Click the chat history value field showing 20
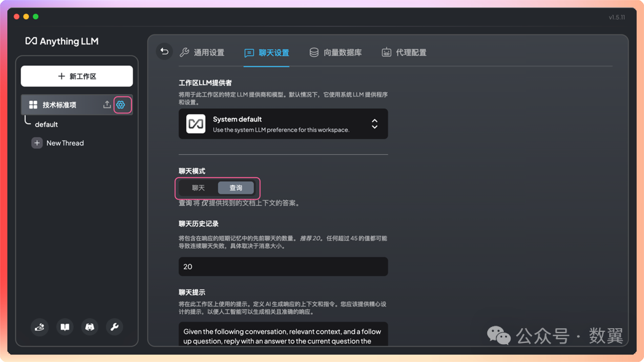Image resolution: width=644 pixels, height=362 pixels. (x=283, y=266)
